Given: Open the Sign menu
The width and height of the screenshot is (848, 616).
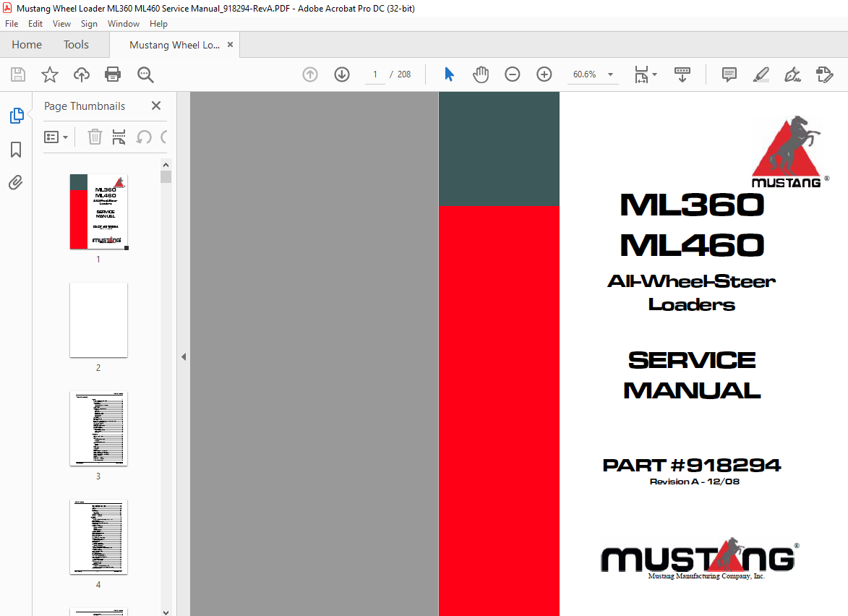Looking at the screenshot, I should click(x=89, y=24).
